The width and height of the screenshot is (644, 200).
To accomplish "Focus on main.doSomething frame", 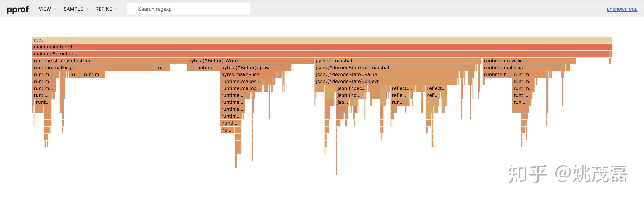I will [320, 54].
